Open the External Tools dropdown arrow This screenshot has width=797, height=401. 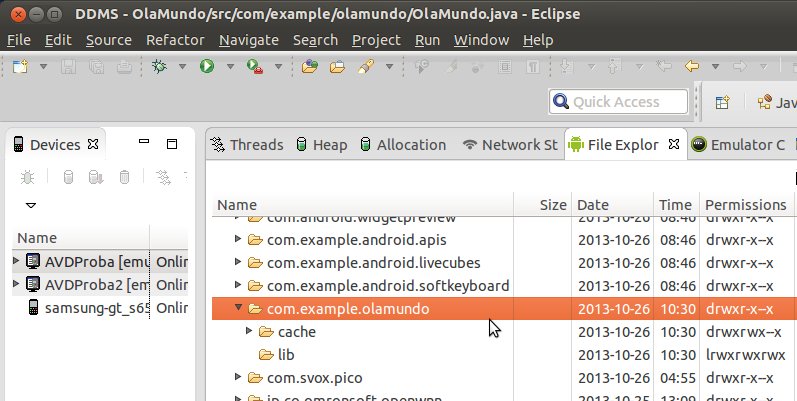pos(279,67)
